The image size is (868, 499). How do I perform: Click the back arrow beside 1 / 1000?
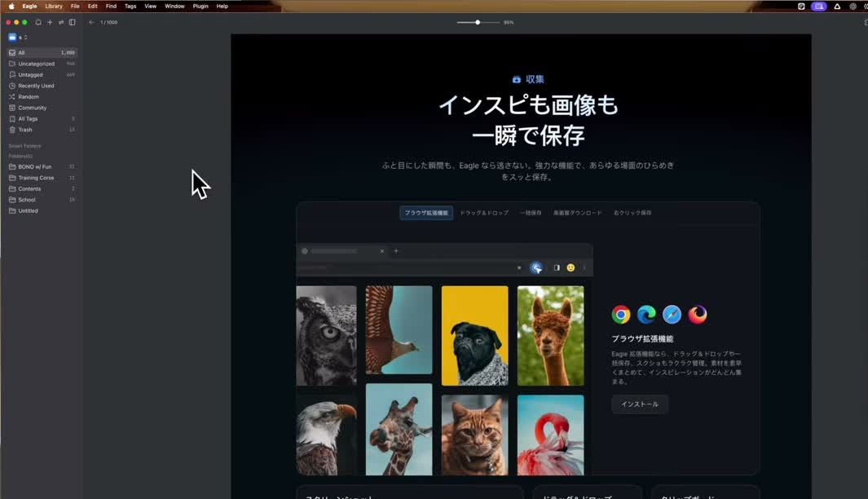pos(91,22)
